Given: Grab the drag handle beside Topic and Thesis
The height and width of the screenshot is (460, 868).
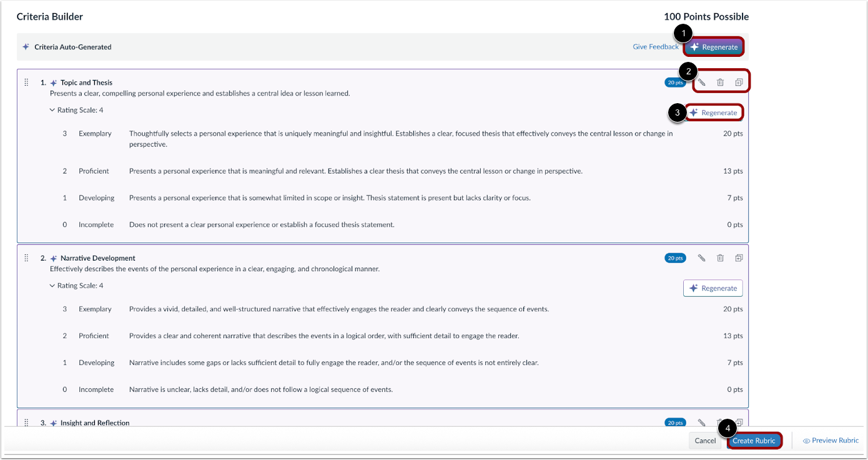Looking at the screenshot, I should (26, 82).
